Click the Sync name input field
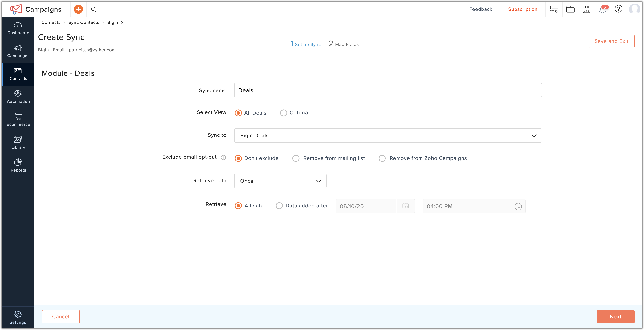The width and height of the screenshot is (644, 330). [388, 90]
